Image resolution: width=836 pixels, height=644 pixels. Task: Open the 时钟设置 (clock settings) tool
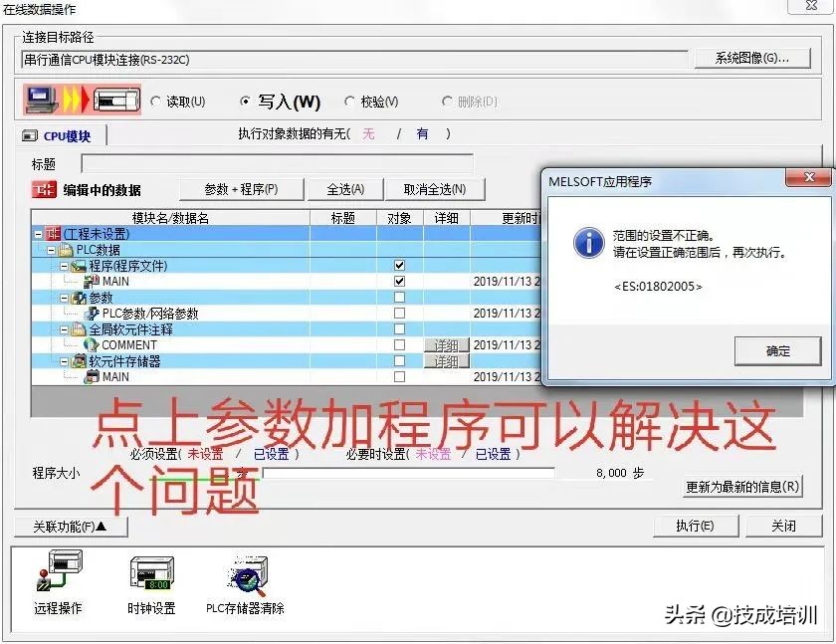[x=151, y=575]
